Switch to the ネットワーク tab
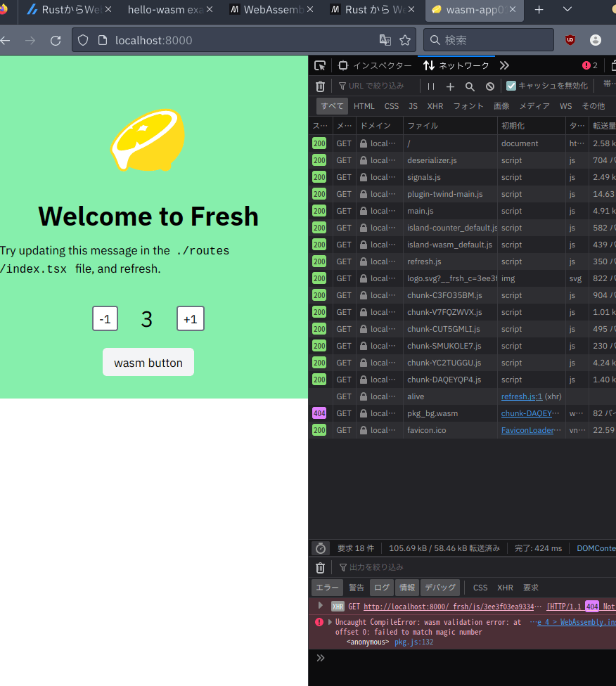 point(456,65)
